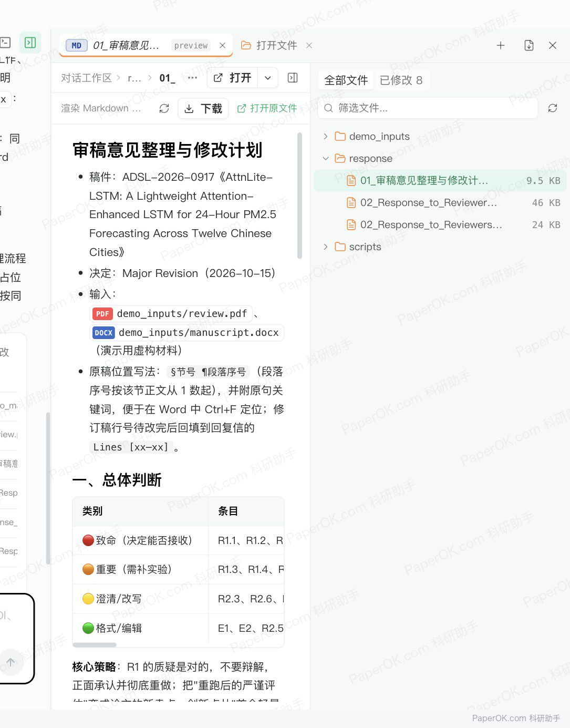This screenshot has height=728, width=570.
Task: Collapse the response folder
Action: pos(326,158)
